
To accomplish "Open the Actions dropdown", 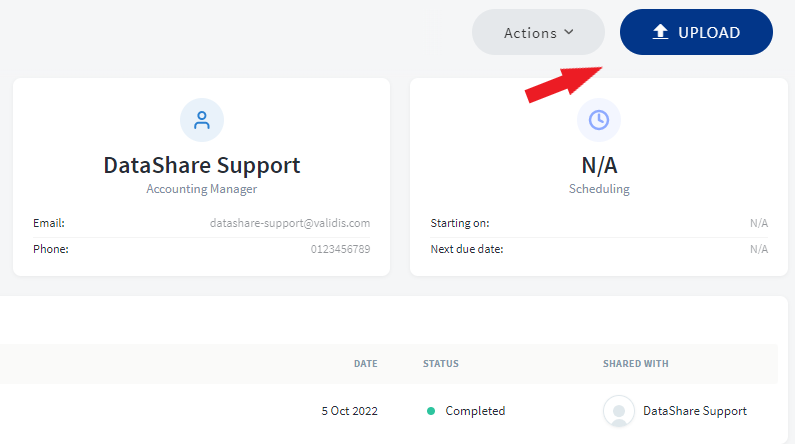I will (538, 32).
